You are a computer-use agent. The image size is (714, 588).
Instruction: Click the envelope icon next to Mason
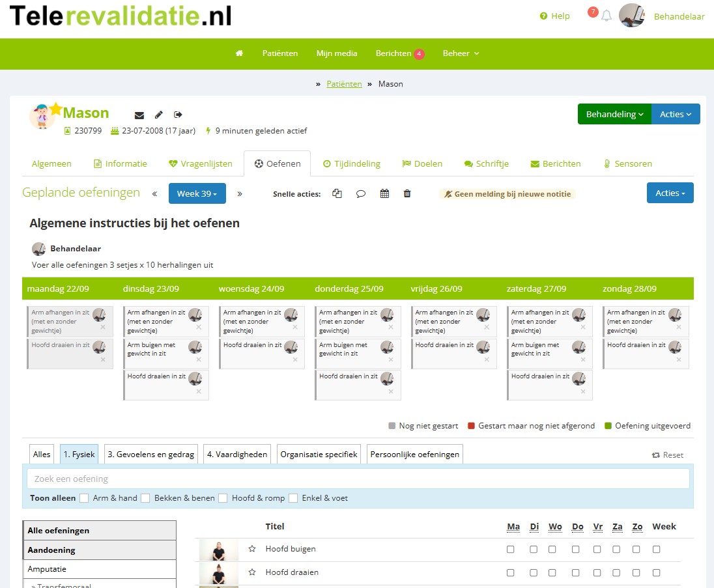click(139, 115)
